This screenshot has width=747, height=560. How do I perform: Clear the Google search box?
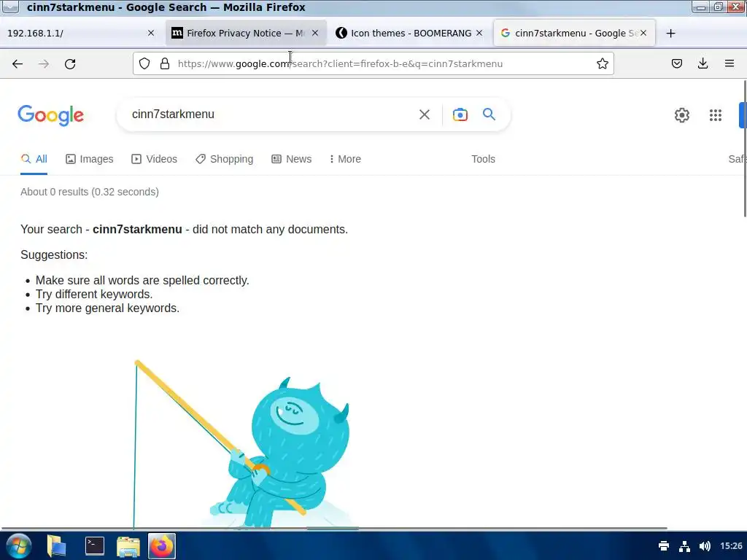[x=425, y=114]
